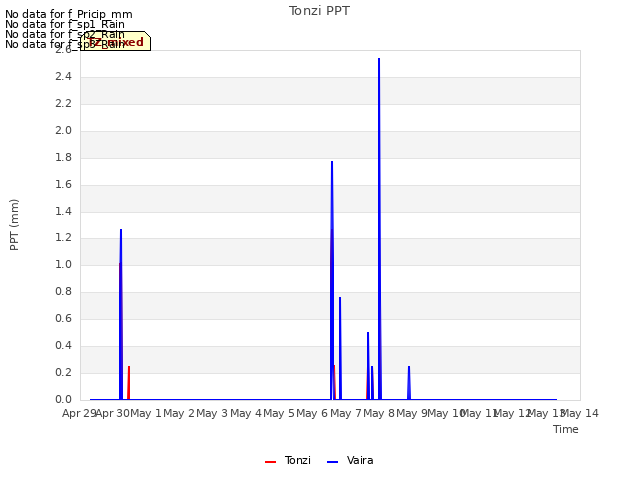
Task: Click the blue Vaira legend color marker
Action: pyautogui.click(x=333, y=462)
